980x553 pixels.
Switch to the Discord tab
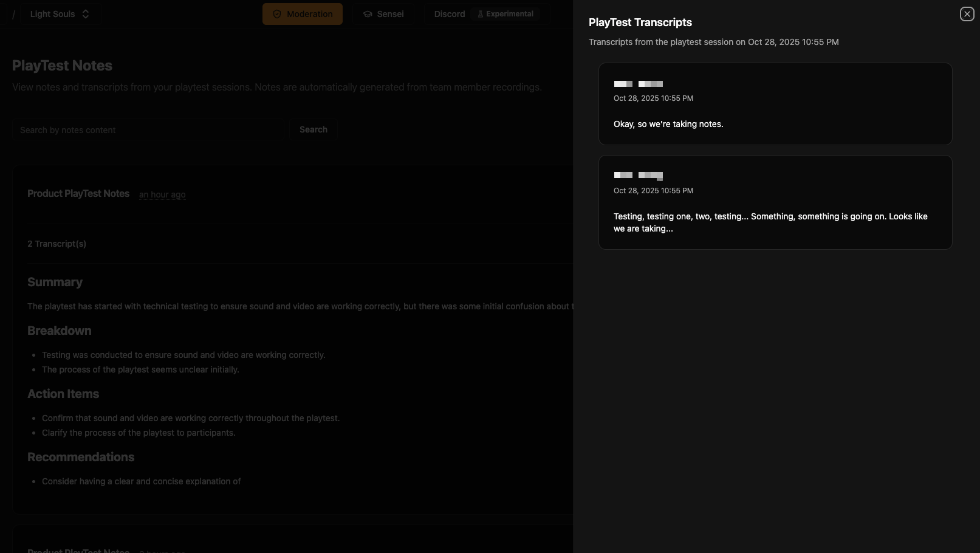click(450, 14)
